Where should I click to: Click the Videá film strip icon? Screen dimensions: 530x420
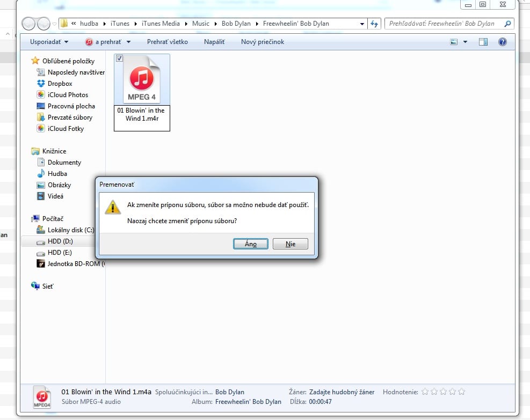pyautogui.click(x=41, y=196)
